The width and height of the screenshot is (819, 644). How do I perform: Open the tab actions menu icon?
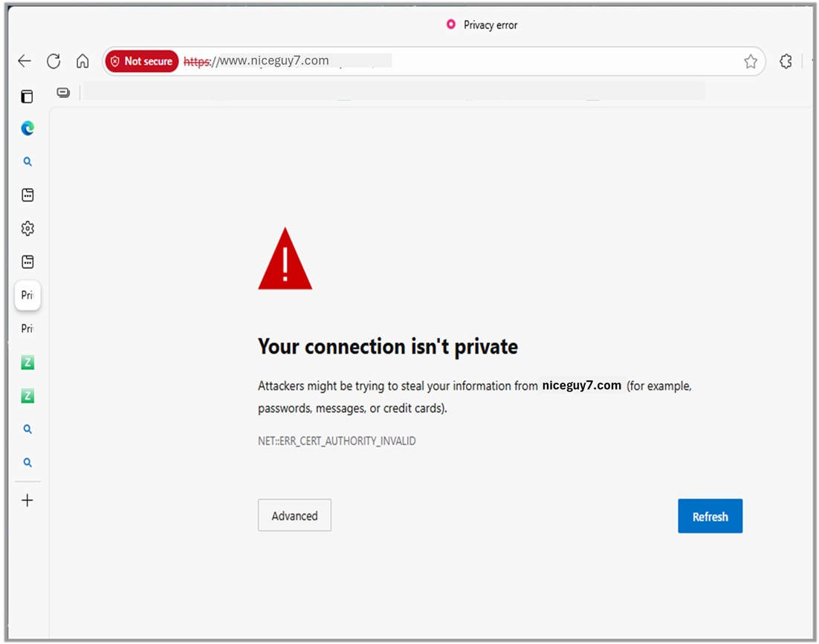click(27, 97)
